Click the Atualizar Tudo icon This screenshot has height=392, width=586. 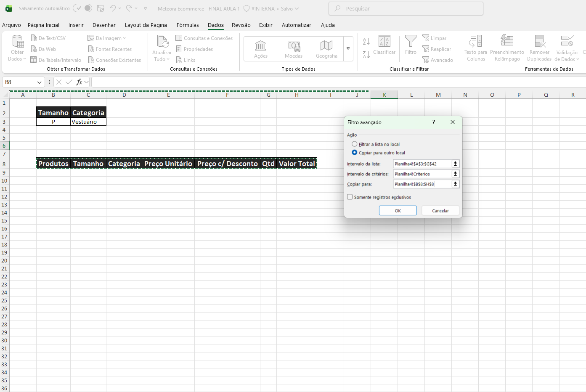point(162,42)
